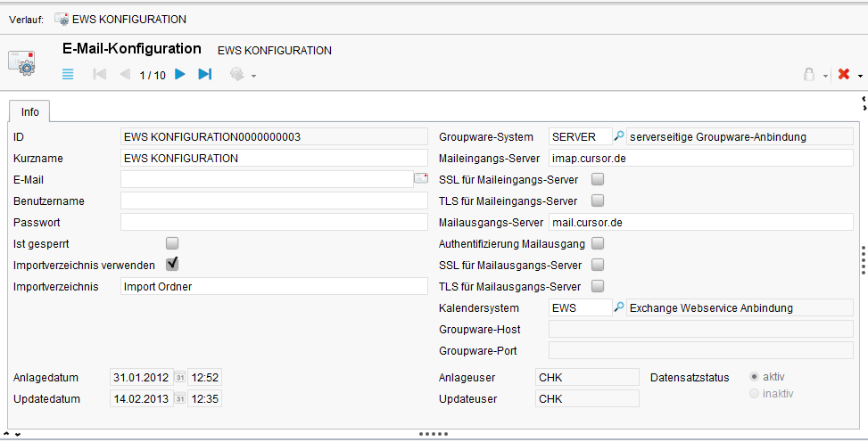The image size is (868, 442).
Task: Go to the next record arrow
Action: pos(180,75)
